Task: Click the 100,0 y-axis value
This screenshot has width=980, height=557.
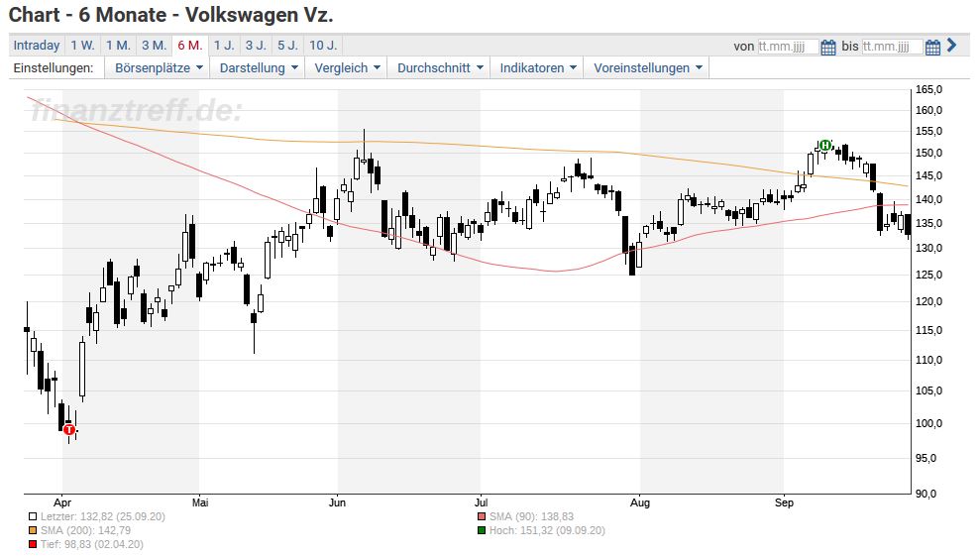Action: tap(928, 424)
